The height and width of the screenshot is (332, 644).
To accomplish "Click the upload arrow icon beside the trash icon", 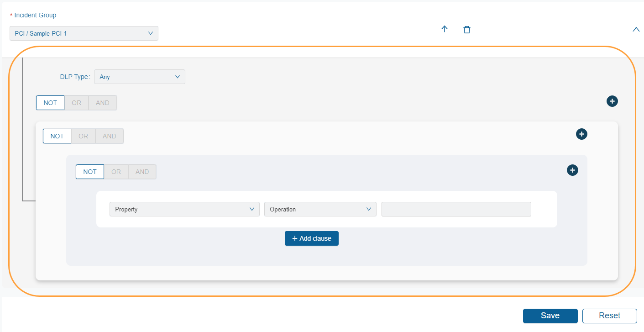I will coord(444,29).
